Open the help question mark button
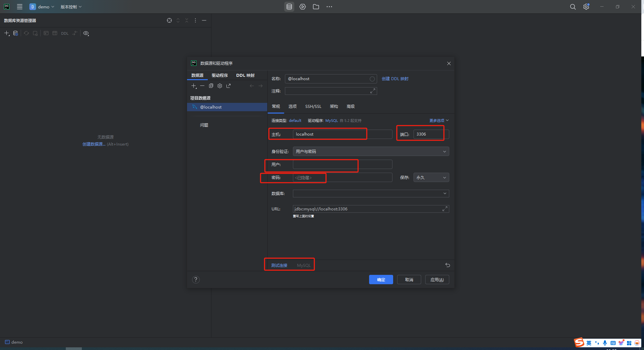Screen dimensions: 644x350 pos(196,280)
